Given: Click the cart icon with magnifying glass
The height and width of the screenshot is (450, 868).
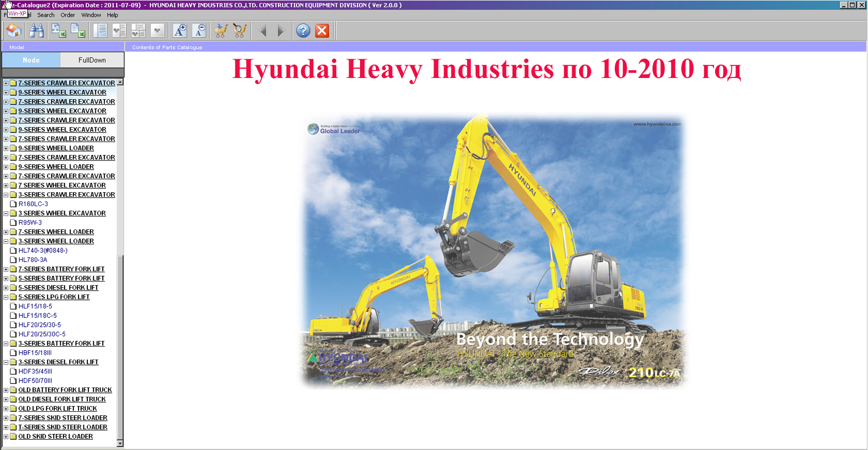Looking at the screenshot, I should tap(240, 31).
